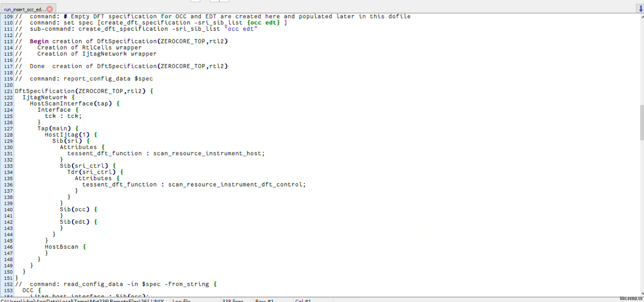Click the vertical scrollbar thumb
Screen dimensions: 644x302
click(x=642, y=123)
